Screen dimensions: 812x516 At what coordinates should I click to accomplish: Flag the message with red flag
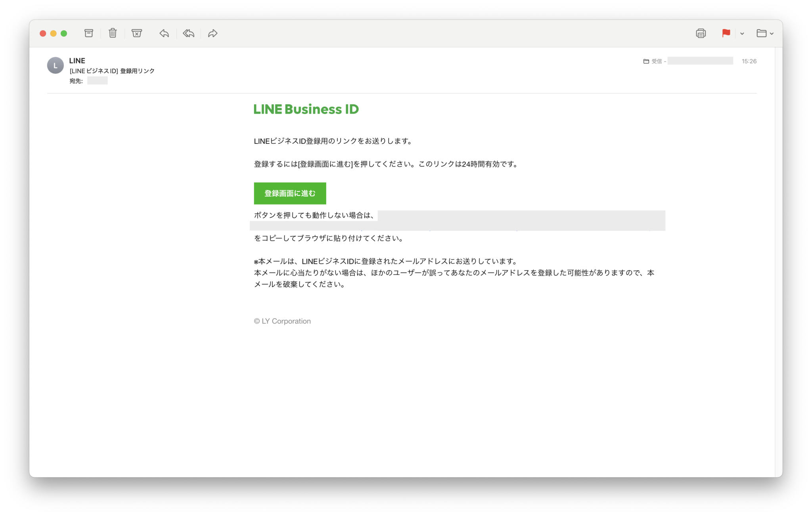pos(726,33)
